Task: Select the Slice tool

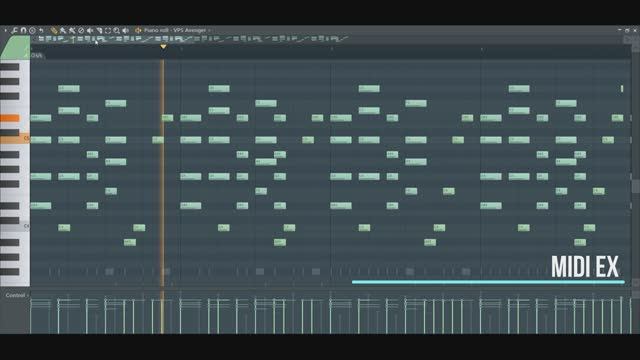Action: (x=99, y=30)
